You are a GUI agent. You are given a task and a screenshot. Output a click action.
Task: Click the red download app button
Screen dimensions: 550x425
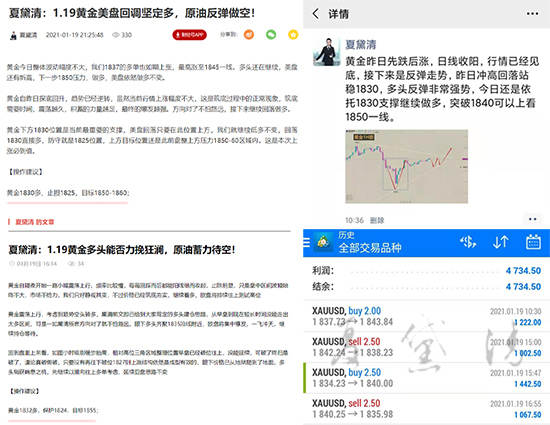click(189, 35)
